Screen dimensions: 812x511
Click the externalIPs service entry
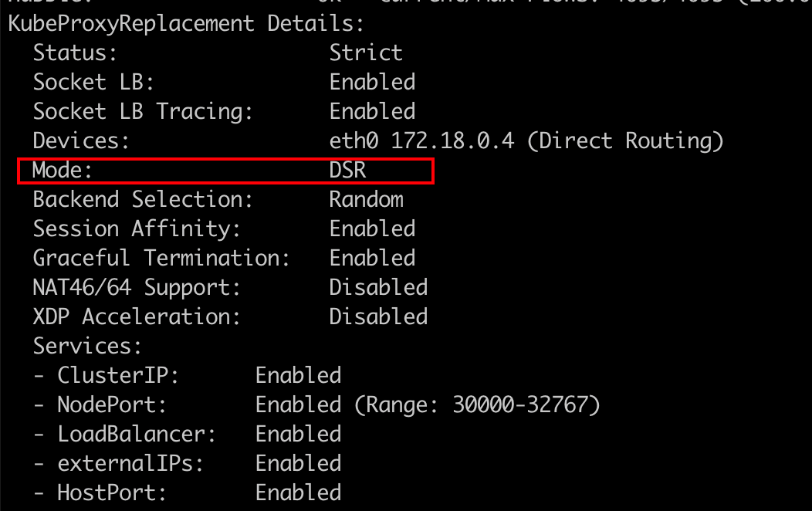coord(130,463)
